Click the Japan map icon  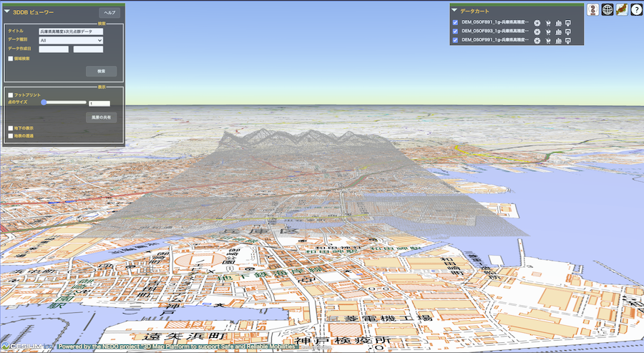coord(622,10)
